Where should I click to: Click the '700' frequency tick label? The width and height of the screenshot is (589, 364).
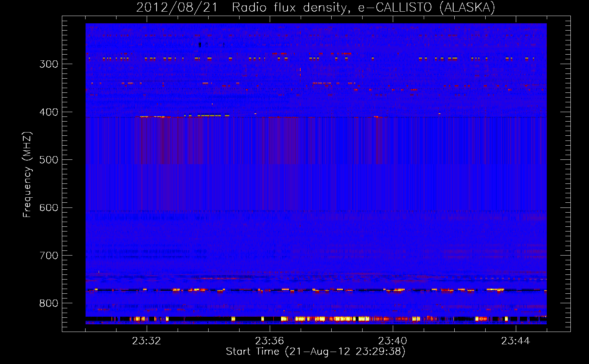point(49,256)
